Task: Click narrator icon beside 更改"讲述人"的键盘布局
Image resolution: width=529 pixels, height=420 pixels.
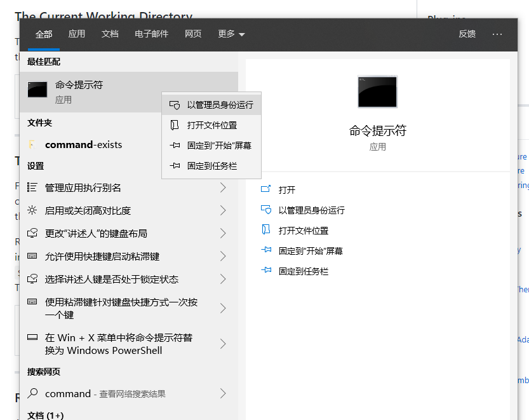Action: pyautogui.click(x=32, y=233)
